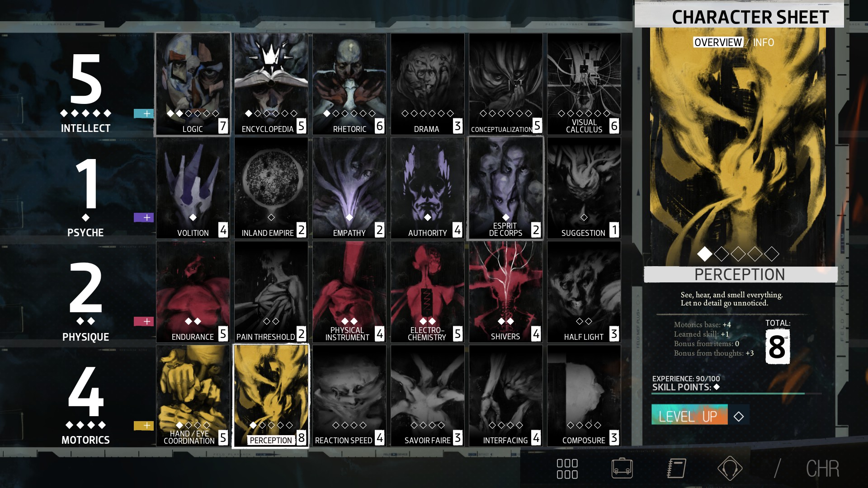Select the Encyclopedia skill card
Viewport: 868px width, 488px height.
[271, 84]
